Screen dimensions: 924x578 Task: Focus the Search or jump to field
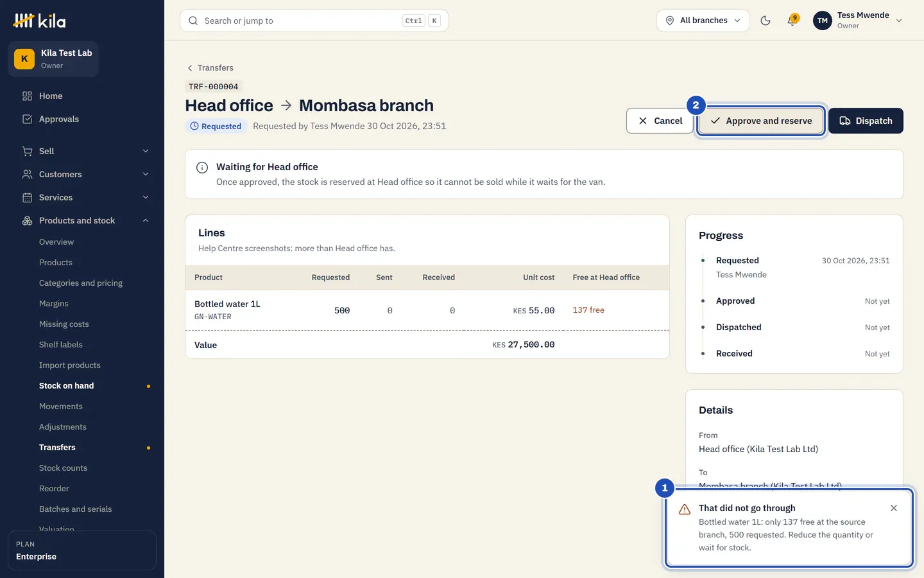(x=314, y=21)
